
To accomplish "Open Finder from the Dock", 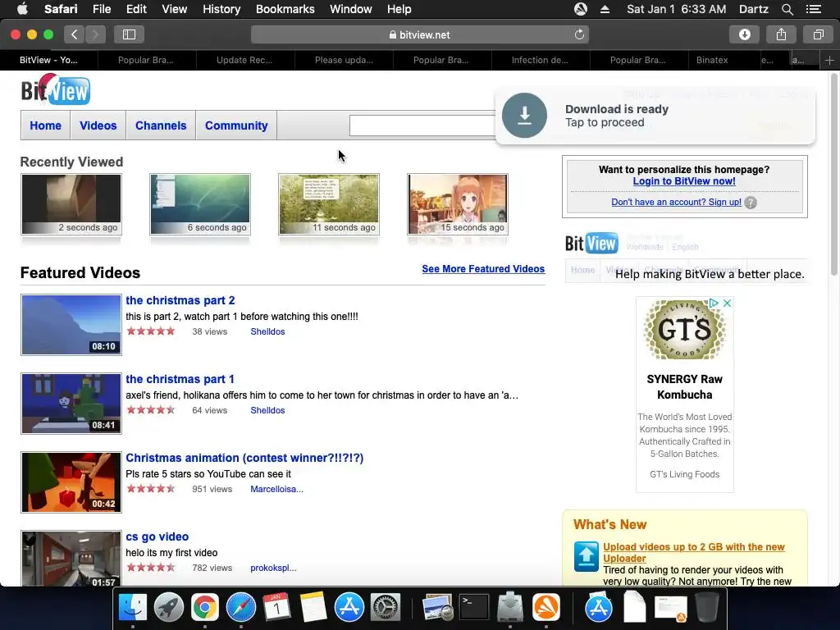I will (132, 608).
